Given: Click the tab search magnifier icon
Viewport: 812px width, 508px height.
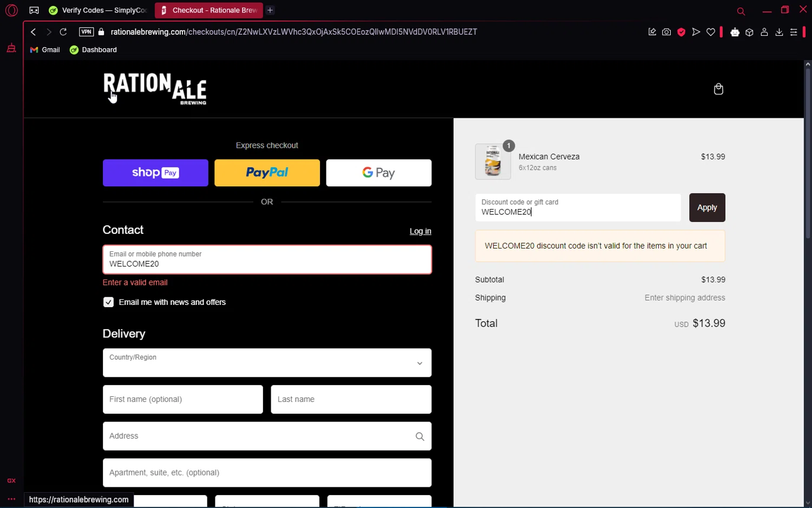Looking at the screenshot, I should tap(741, 11).
